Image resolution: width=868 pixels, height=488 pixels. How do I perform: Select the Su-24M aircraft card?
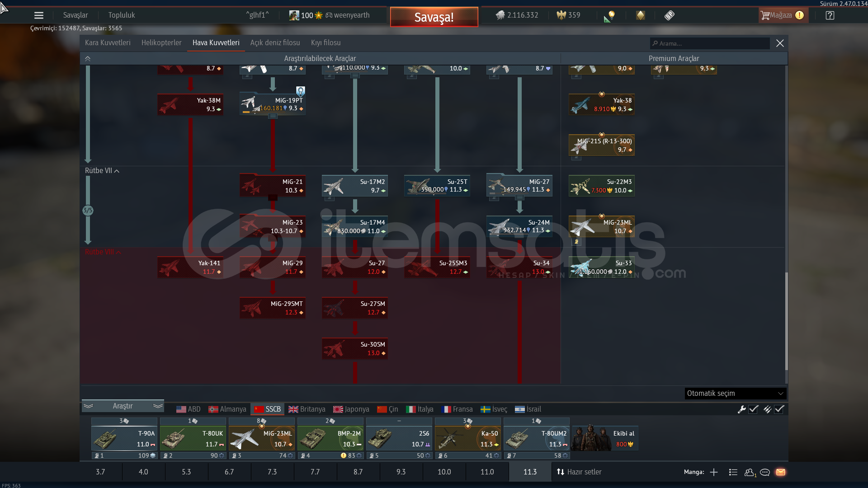pyautogui.click(x=519, y=226)
